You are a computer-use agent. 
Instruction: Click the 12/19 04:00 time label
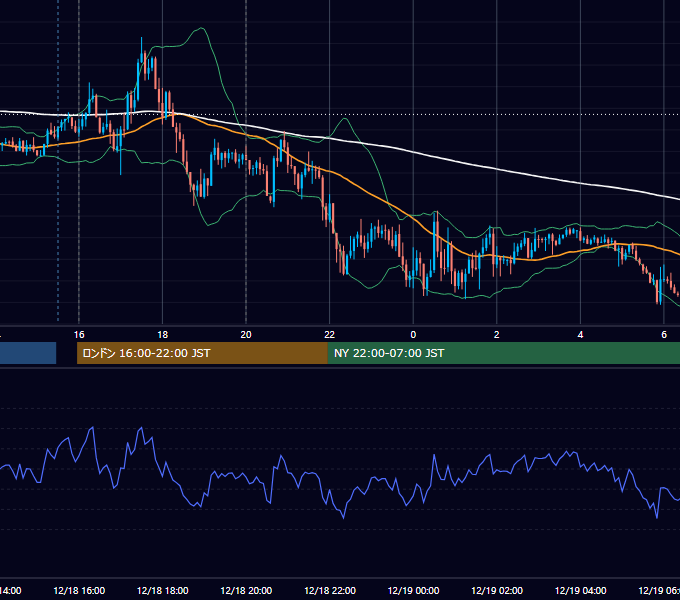581,590
